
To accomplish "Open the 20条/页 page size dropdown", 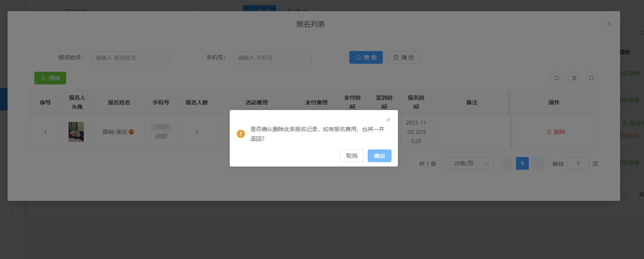I will pyautogui.click(x=468, y=163).
